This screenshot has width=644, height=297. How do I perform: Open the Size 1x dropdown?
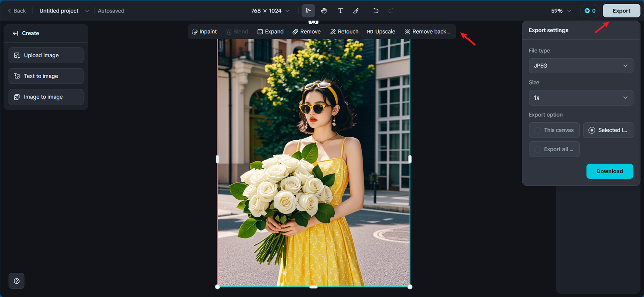(x=581, y=97)
